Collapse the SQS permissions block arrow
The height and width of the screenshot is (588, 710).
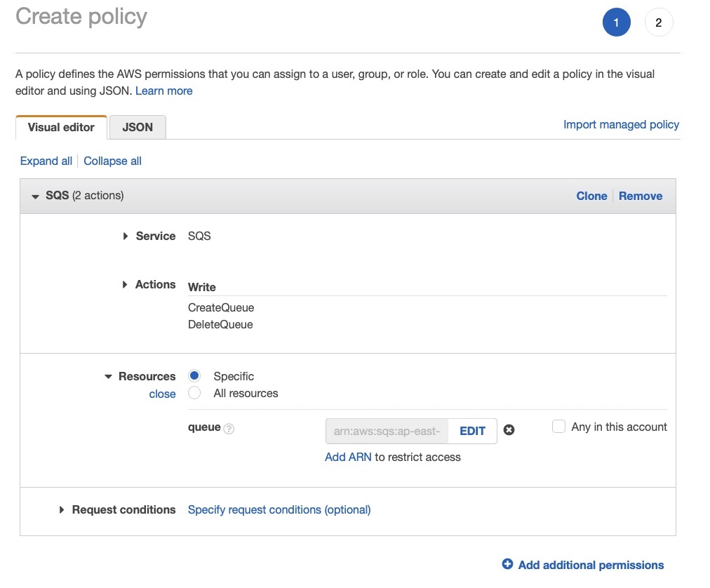pos(36,196)
